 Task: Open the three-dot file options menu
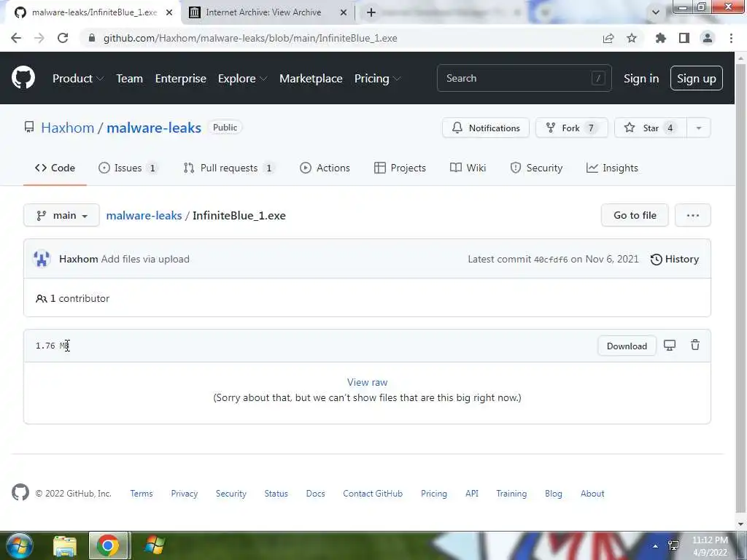point(693,215)
